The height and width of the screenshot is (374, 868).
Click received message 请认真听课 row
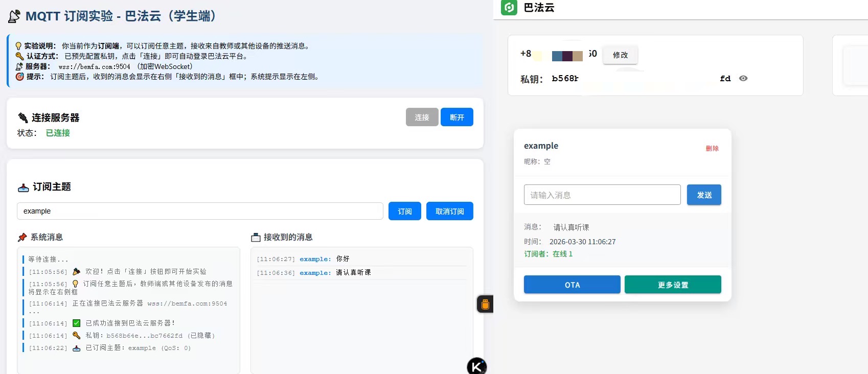pyautogui.click(x=361, y=273)
